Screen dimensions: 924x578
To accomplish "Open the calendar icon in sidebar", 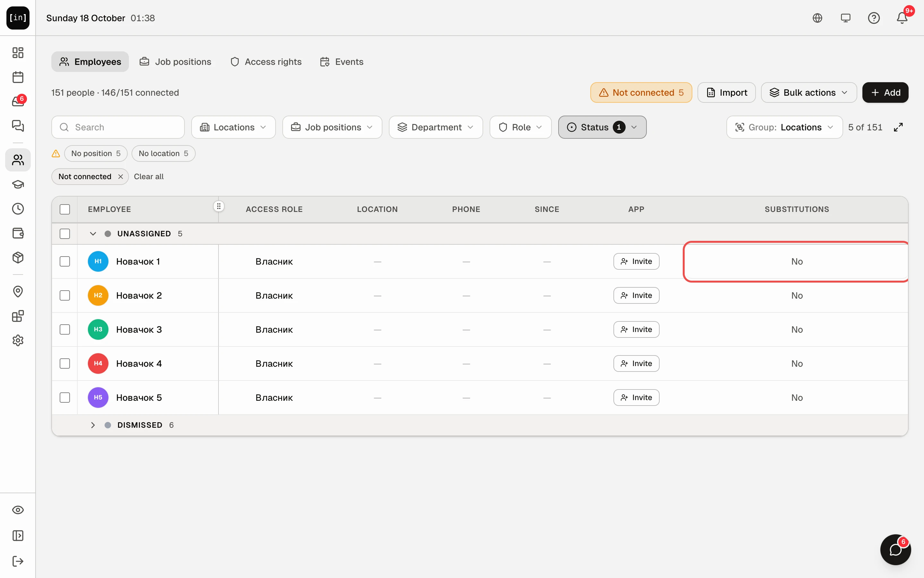I will 18,77.
